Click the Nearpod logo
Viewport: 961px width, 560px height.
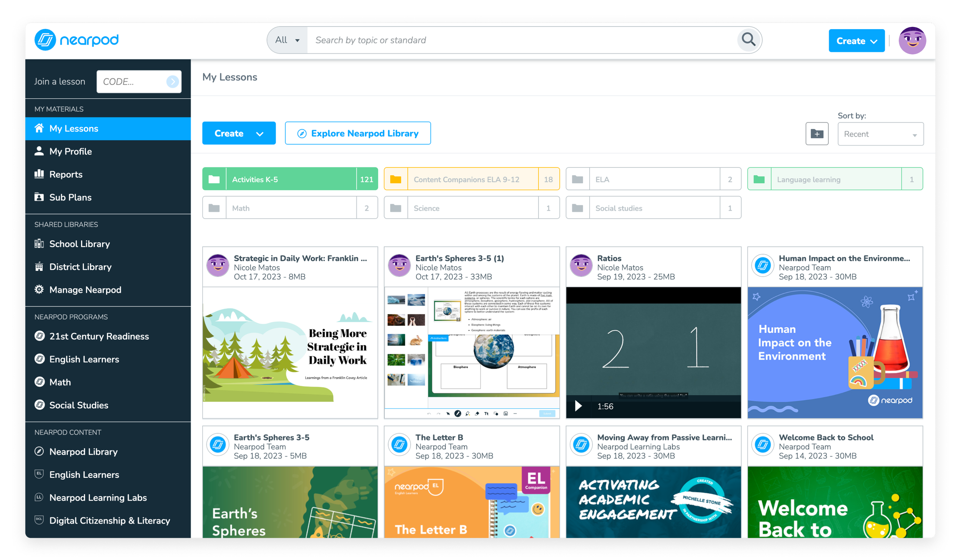click(x=76, y=40)
